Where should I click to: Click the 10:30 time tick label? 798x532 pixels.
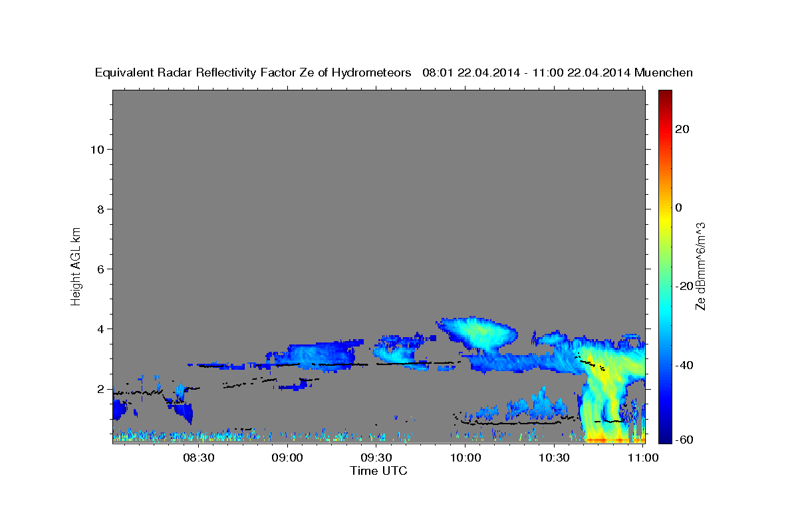pyautogui.click(x=554, y=458)
